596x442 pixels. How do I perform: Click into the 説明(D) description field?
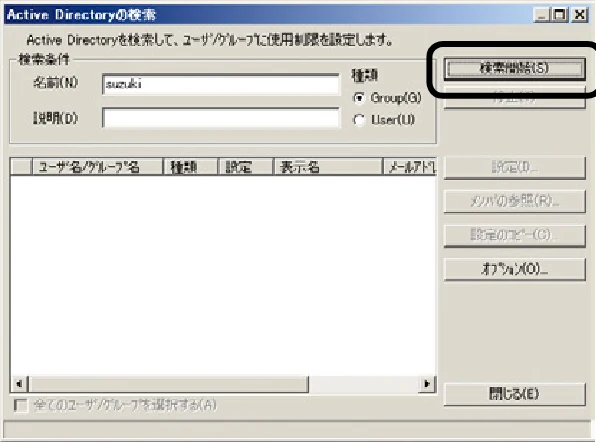tap(221, 118)
